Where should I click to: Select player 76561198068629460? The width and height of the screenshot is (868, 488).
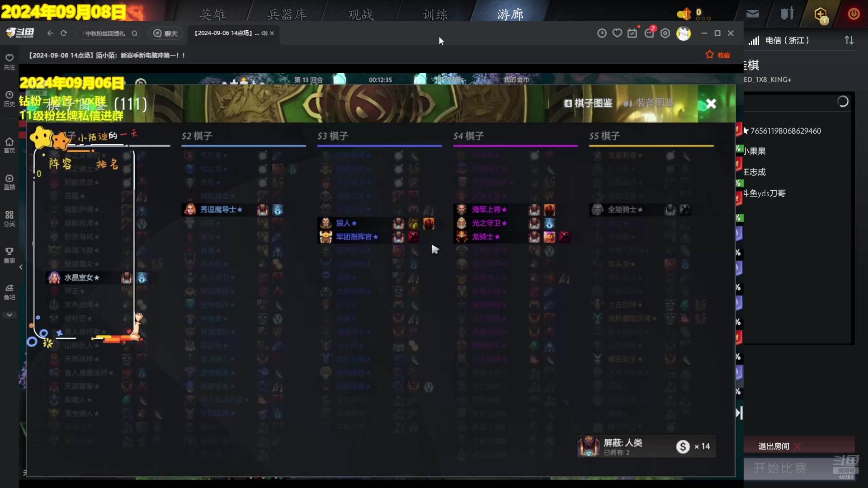[786, 131]
